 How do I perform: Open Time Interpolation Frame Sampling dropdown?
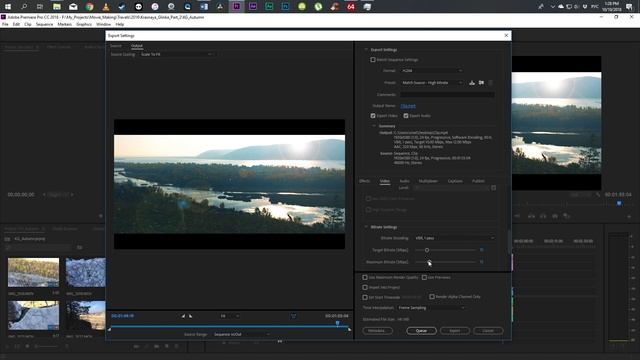(x=431, y=308)
